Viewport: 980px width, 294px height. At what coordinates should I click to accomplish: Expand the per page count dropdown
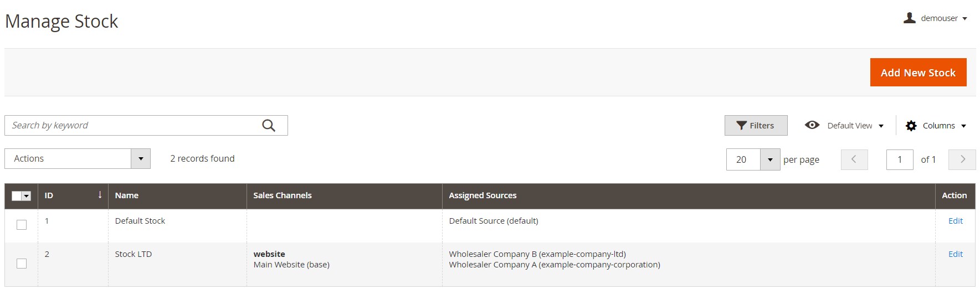[x=770, y=159]
